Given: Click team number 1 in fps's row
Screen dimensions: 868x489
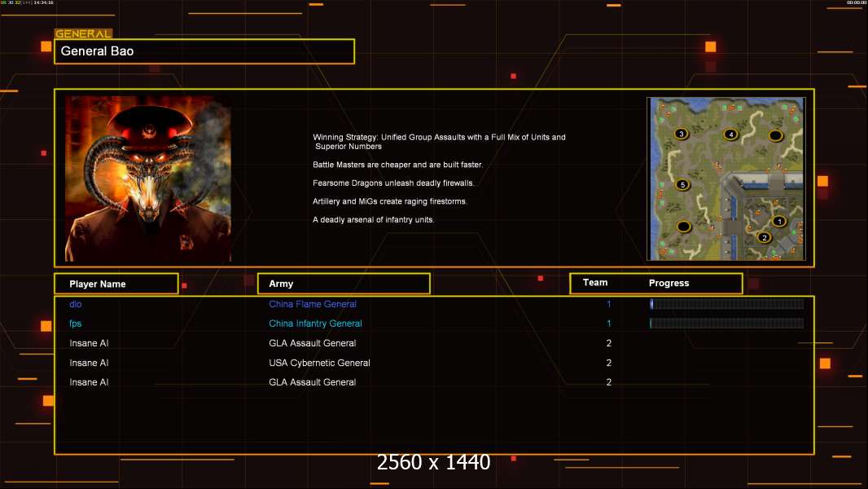Looking at the screenshot, I should click(x=608, y=324).
